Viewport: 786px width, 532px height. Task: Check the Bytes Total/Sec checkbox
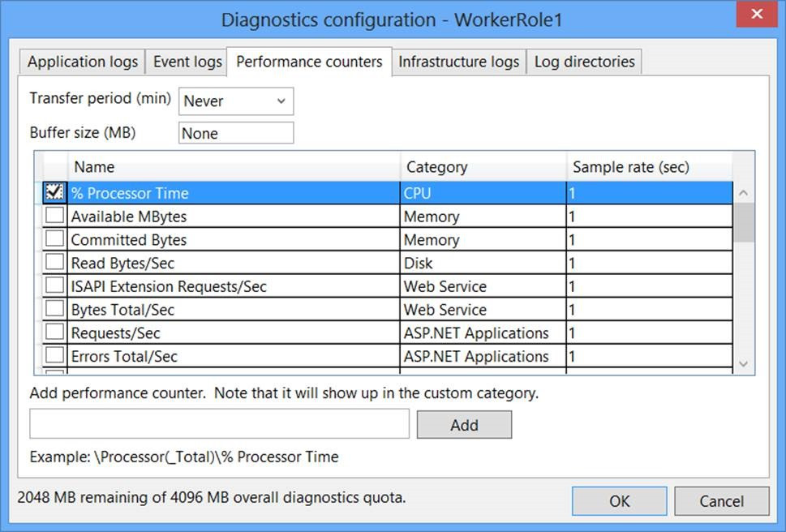(x=54, y=309)
